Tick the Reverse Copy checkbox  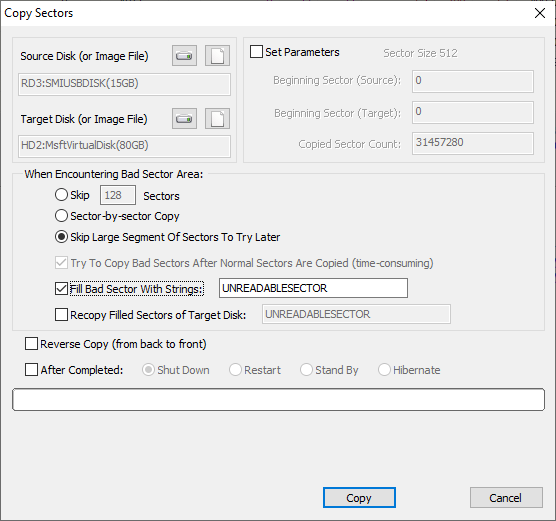(32, 344)
